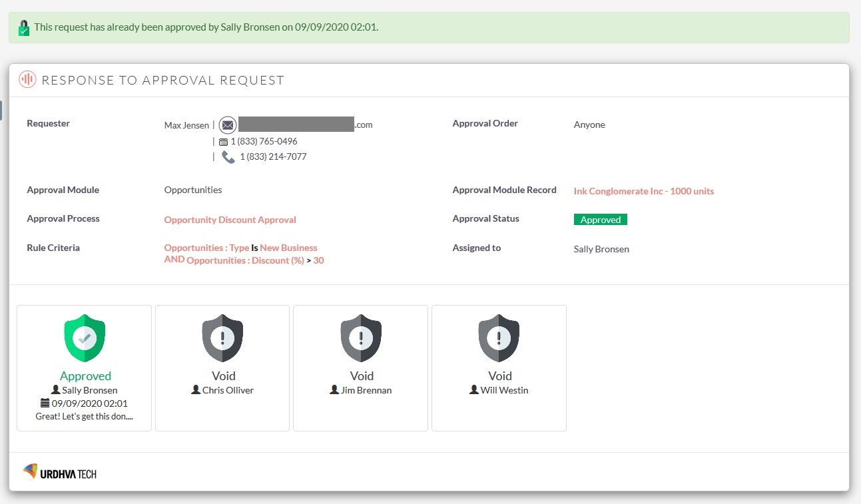Click the Requester field label

48,123
